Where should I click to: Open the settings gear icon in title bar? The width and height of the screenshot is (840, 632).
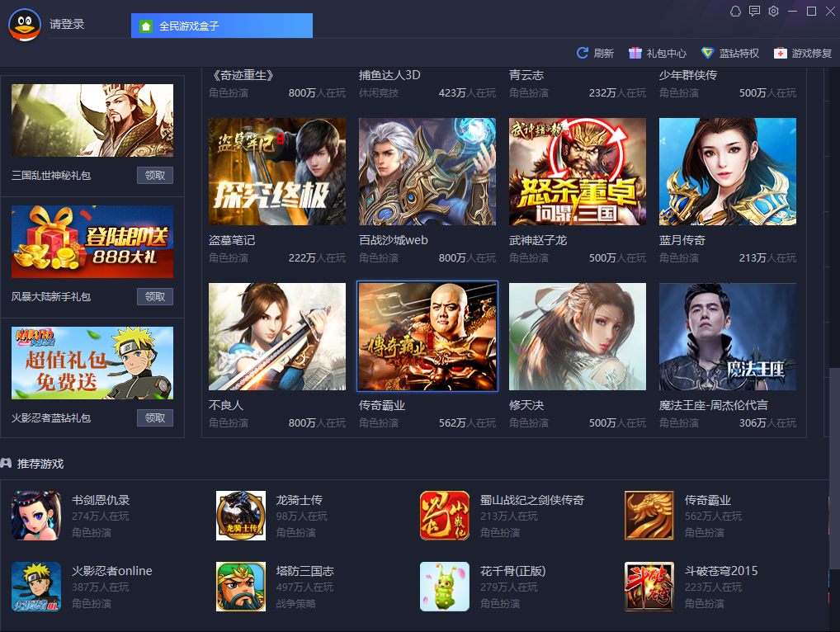[x=773, y=12]
